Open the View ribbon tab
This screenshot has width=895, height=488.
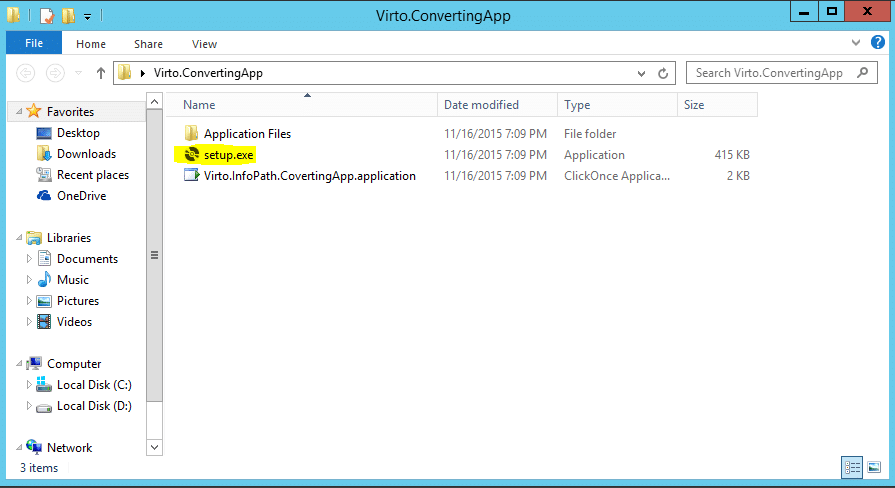[204, 44]
